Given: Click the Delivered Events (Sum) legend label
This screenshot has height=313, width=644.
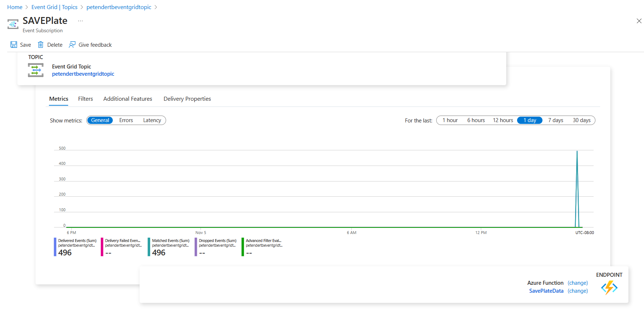Looking at the screenshot, I should point(77,241).
